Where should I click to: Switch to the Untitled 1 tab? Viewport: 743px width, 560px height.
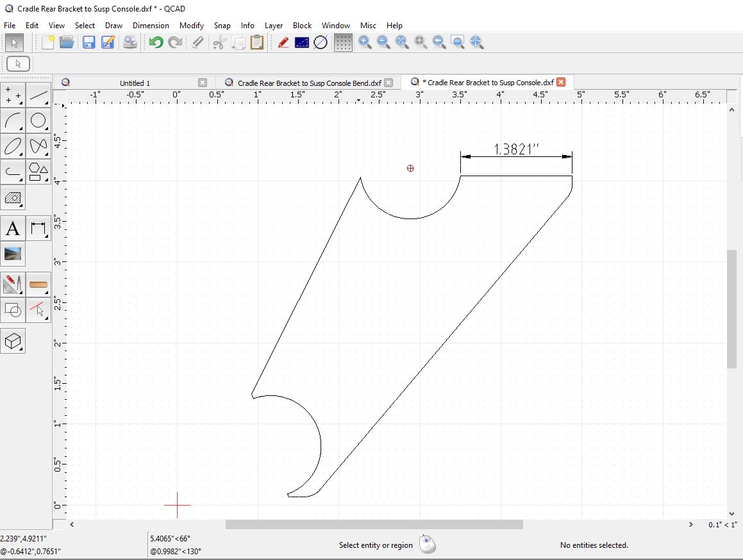tap(135, 83)
